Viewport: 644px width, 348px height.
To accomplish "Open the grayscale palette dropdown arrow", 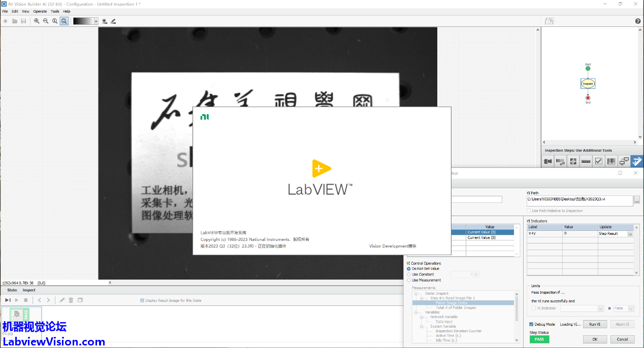I will coord(95,21).
